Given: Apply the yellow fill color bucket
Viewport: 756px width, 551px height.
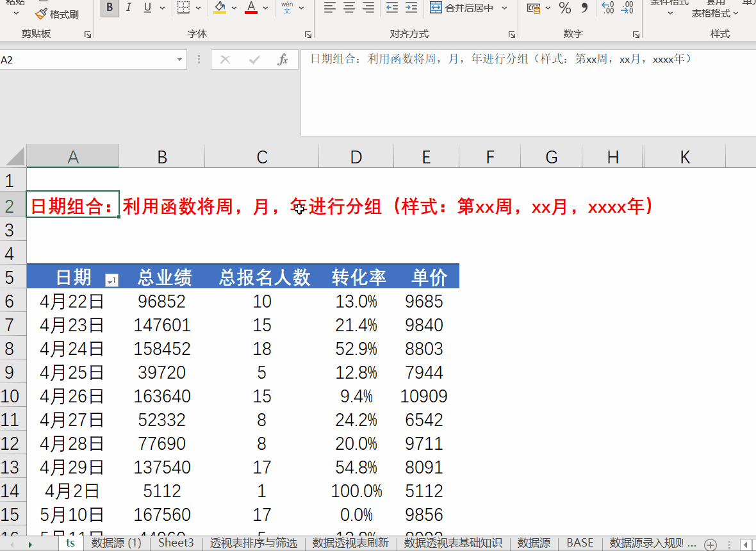Looking at the screenshot, I should [220, 8].
